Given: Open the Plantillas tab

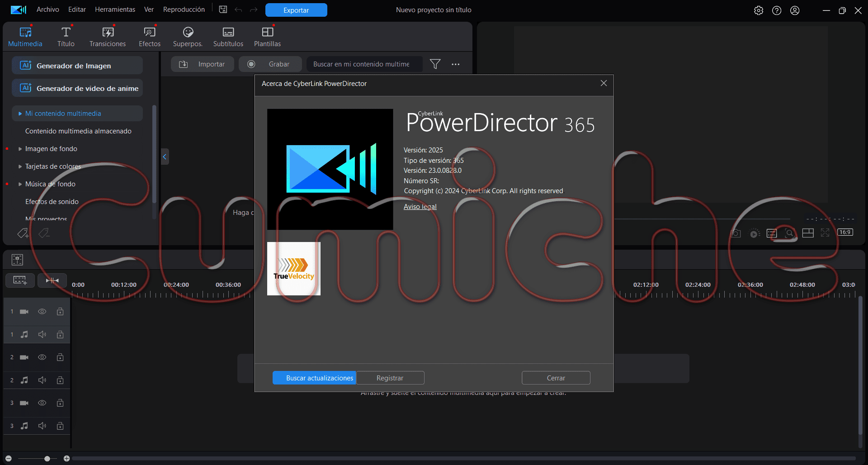Looking at the screenshot, I should click(x=267, y=37).
